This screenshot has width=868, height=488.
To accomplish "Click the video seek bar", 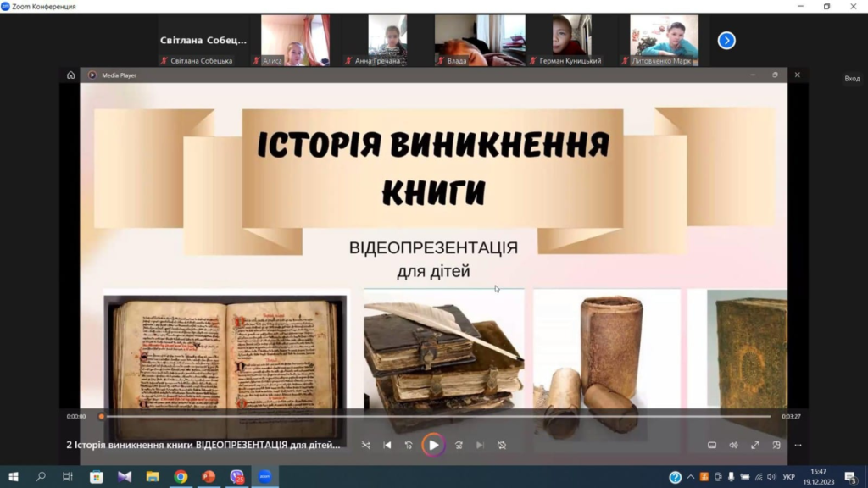I will click(x=436, y=416).
